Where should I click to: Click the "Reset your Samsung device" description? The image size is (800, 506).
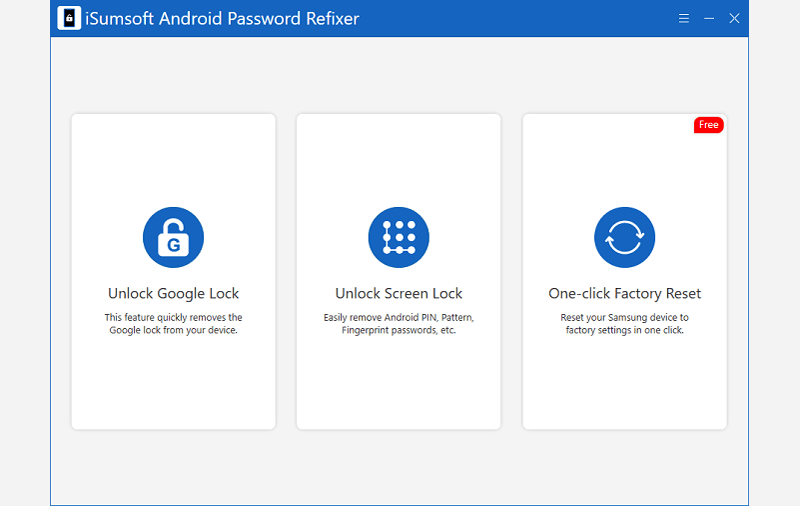tap(624, 324)
